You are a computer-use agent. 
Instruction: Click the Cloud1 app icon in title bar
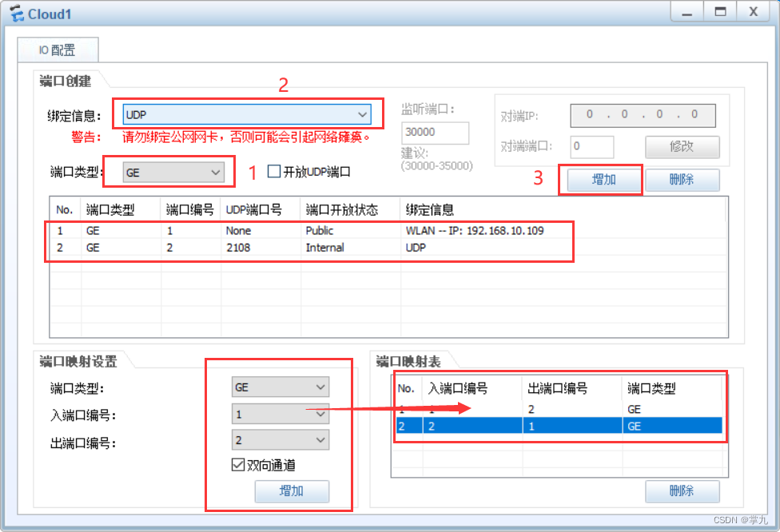coord(17,14)
